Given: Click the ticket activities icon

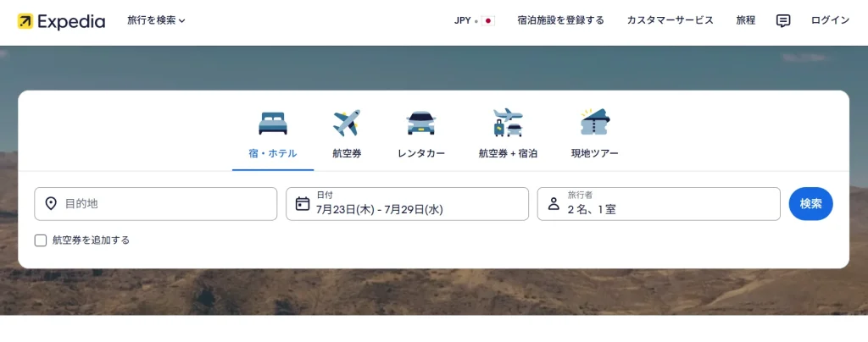Looking at the screenshot, I should pos(595,122).
